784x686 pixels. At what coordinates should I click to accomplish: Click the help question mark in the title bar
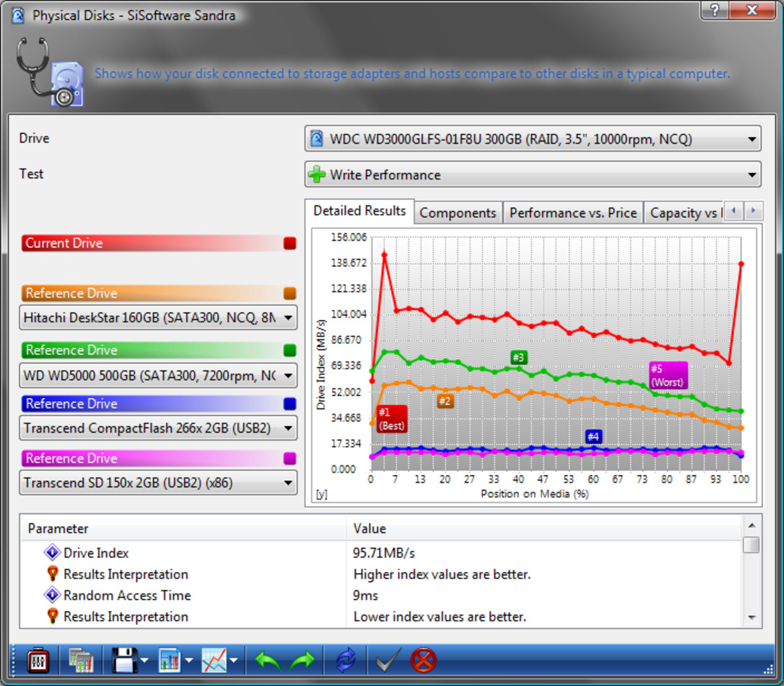point(715,9)
